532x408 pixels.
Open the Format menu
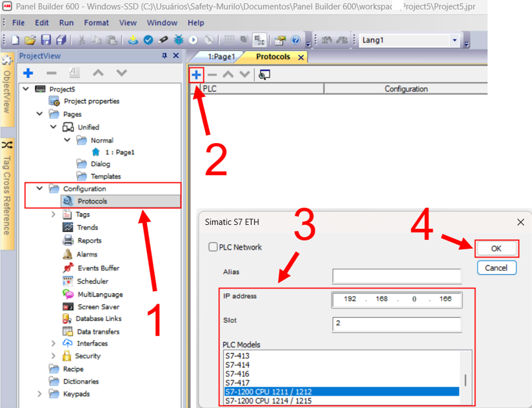(96, 23)
